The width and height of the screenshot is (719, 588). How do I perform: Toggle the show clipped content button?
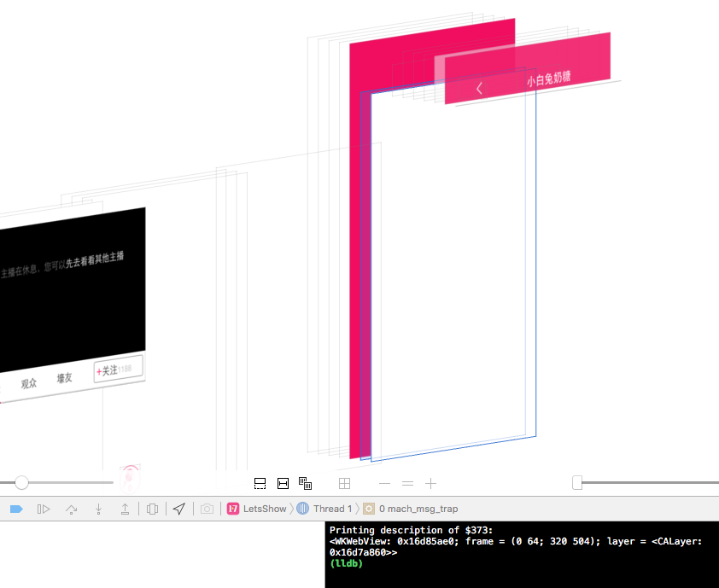260,483
